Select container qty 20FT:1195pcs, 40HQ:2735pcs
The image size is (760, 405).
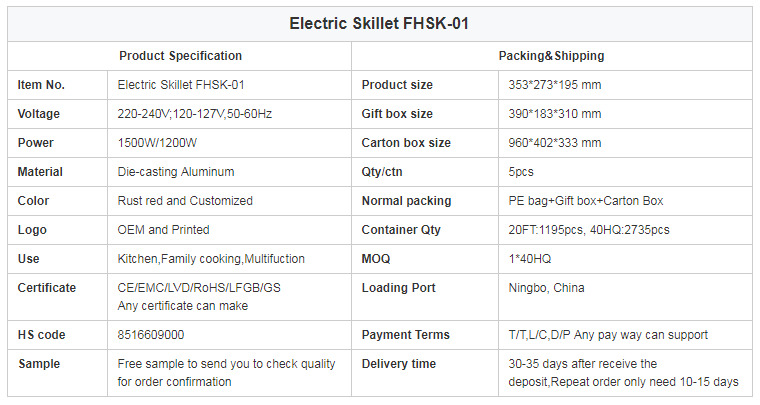(x=589, y=230)
